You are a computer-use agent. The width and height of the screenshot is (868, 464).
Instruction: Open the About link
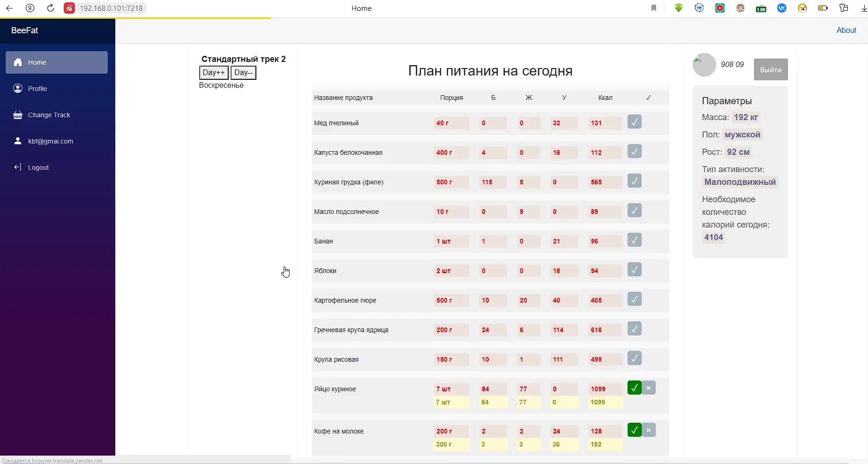[846, 30]
